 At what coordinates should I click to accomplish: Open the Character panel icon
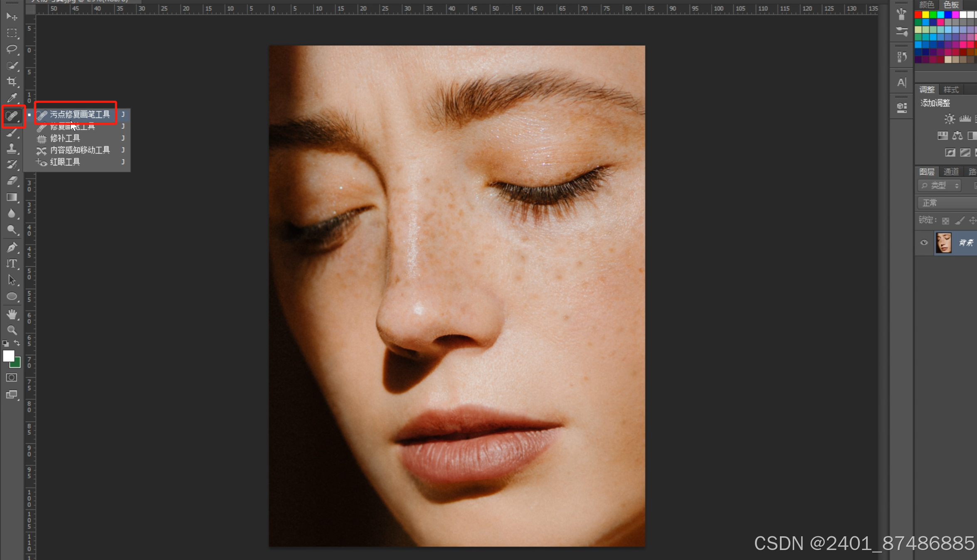click(x=901, y=82)
